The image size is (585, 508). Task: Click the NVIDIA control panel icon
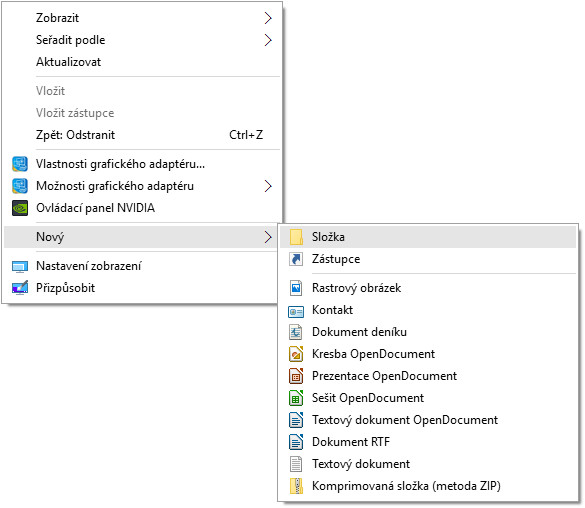point(20,208)
